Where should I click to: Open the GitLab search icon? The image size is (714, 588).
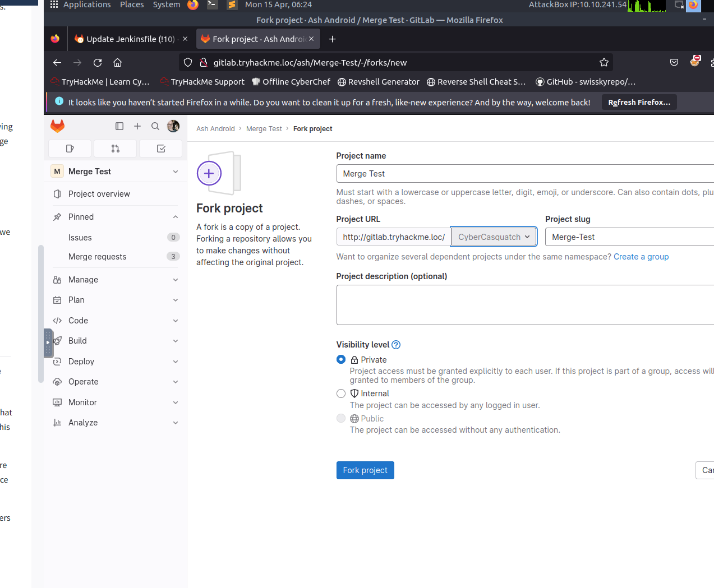pos(155,126)
